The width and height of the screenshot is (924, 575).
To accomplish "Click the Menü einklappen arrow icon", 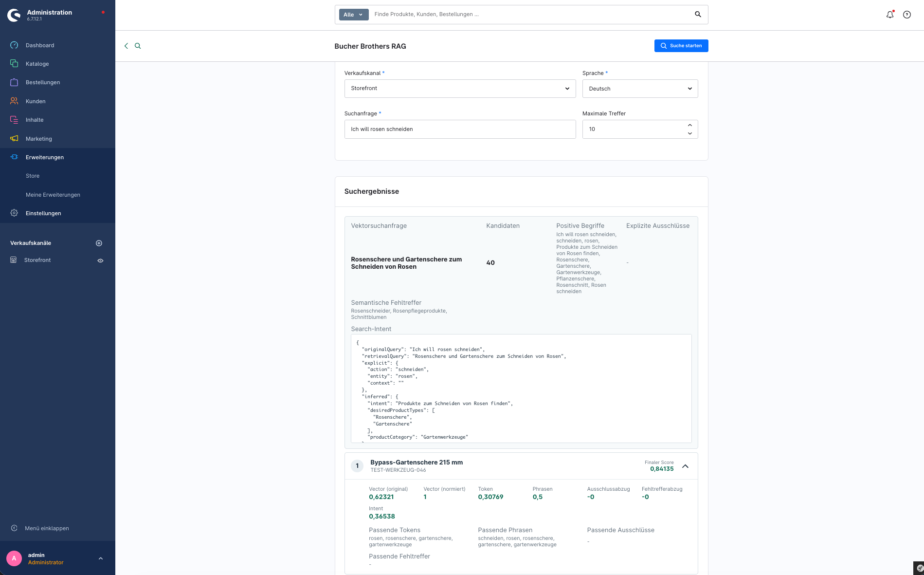I will [14, 528].
